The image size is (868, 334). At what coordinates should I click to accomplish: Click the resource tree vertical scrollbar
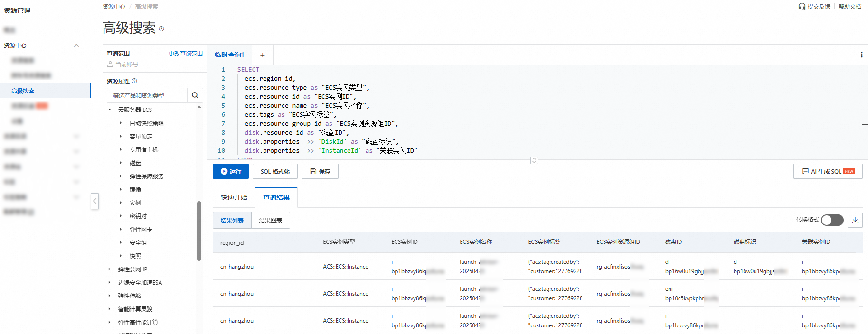tap(199, 231)
